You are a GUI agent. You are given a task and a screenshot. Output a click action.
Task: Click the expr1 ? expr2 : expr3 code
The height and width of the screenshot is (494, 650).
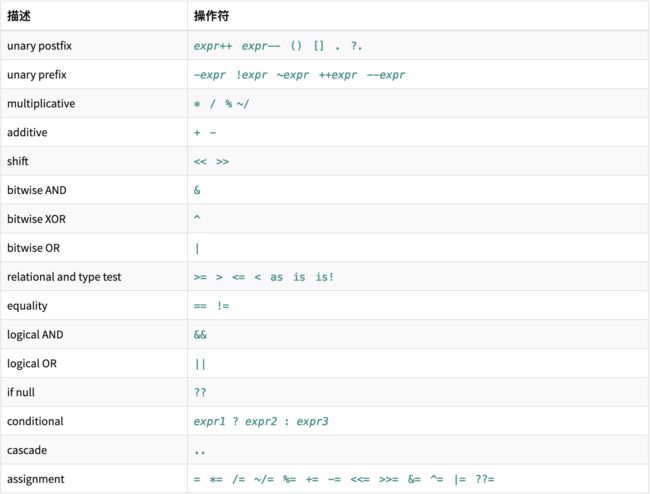point(261,421)
